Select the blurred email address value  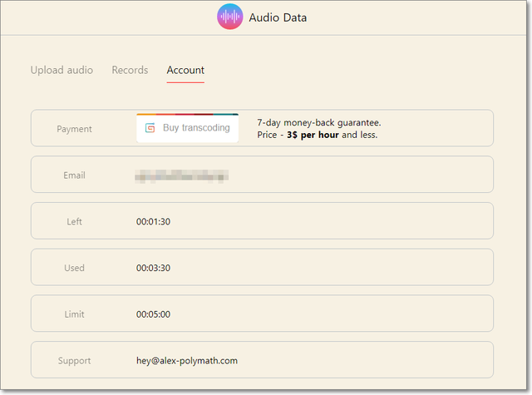pyautogui.click(x=182, y=175)
